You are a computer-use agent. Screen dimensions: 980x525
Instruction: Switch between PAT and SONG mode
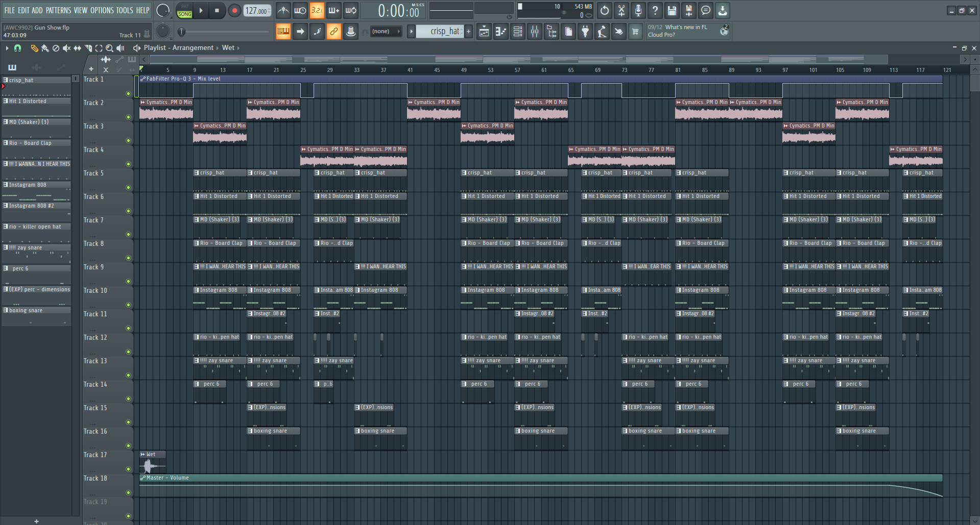coord(185,11)
